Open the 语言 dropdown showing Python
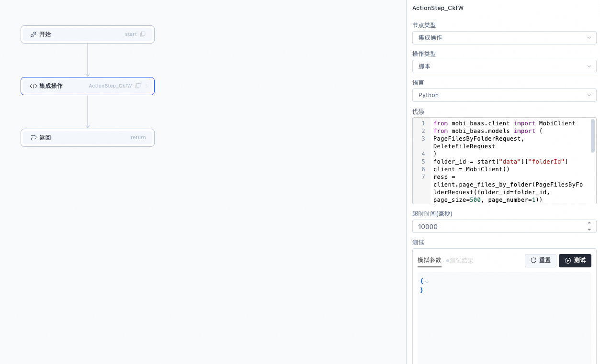Image resolution: width=600 pixels, height=364 pixels. (504, 95)
